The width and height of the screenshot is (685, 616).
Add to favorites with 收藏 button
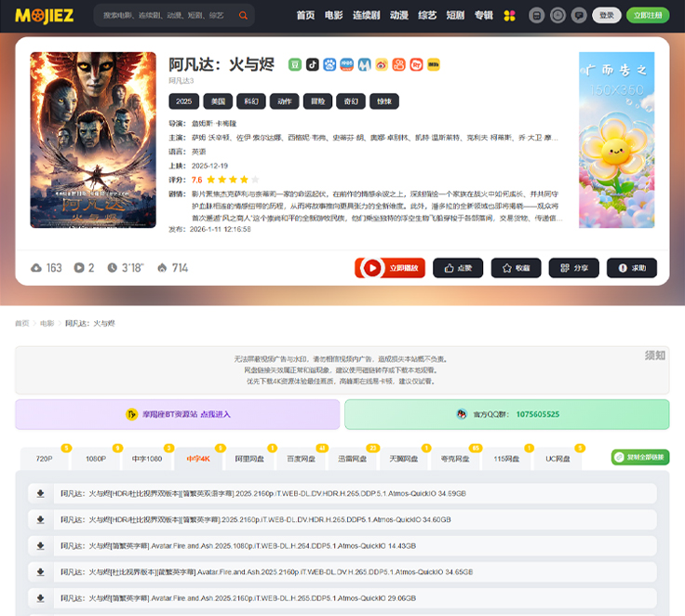[516, 268]
